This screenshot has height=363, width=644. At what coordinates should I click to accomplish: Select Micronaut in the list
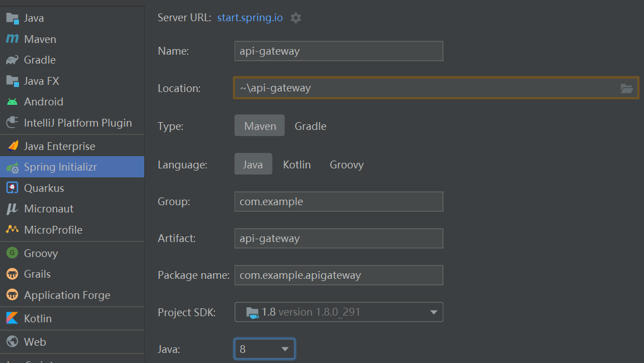coord(72,209)
